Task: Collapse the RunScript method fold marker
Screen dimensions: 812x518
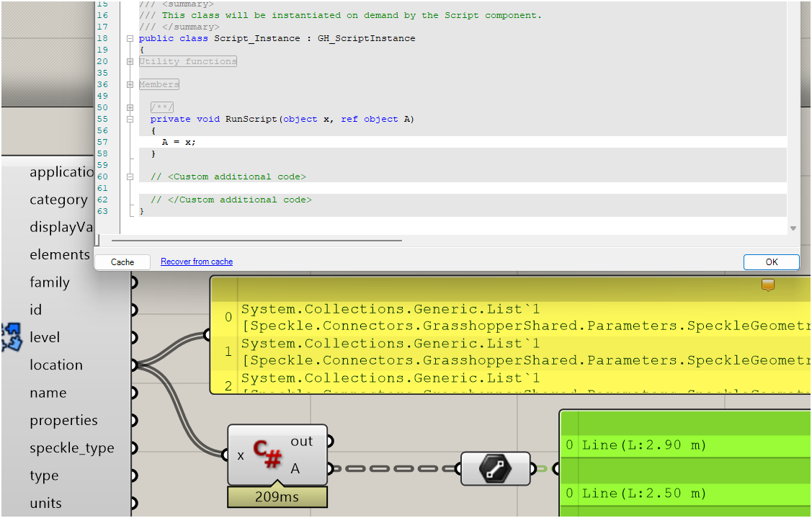Action: pos(130,119)
